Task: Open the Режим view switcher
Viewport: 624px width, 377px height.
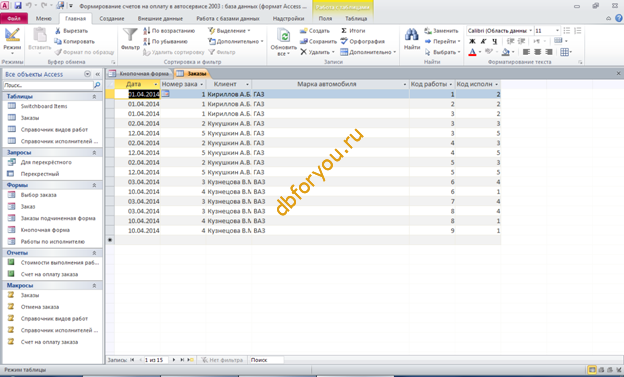Action: 12,42
